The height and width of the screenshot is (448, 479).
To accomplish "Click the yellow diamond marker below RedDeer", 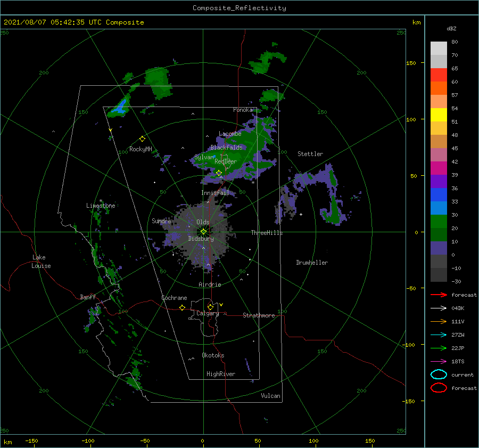I will tap(219, 173).
